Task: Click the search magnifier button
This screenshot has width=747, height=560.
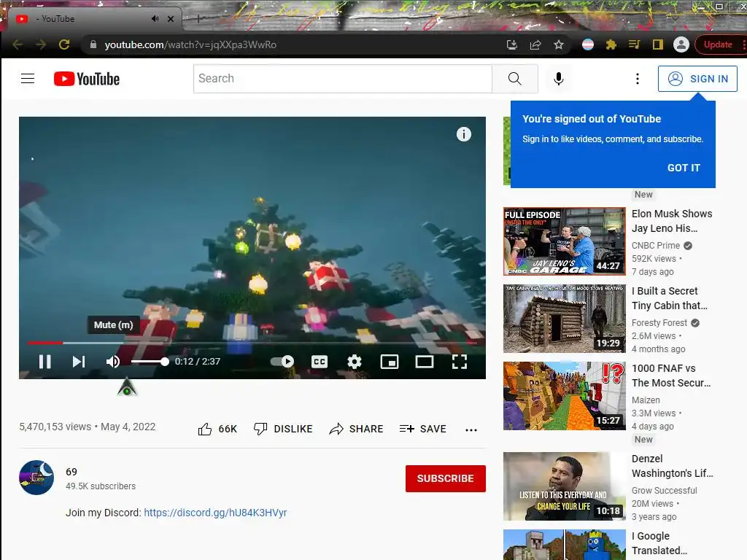Action: [x=514, y=79]
